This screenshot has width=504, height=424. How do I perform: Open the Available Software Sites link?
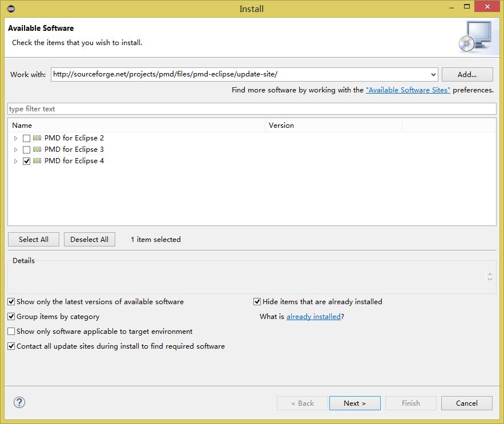(408, 90)
